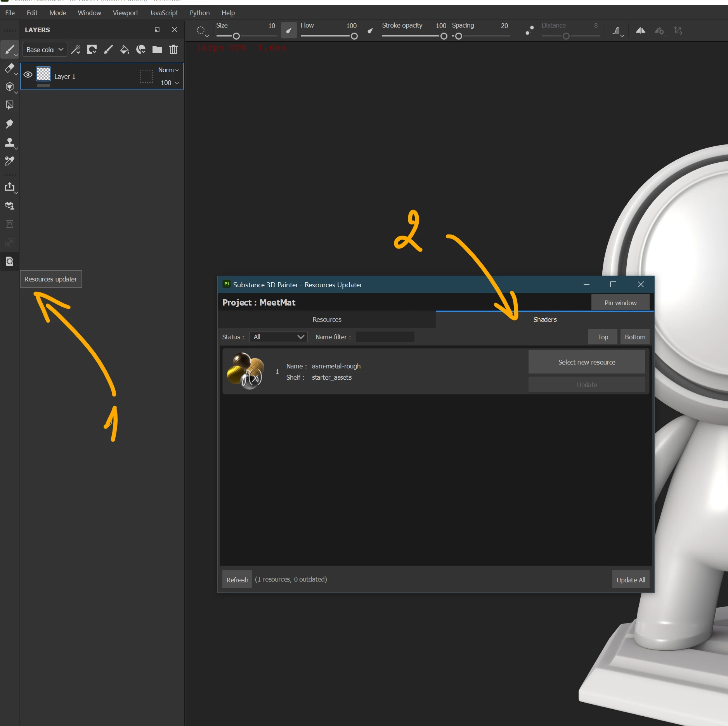Click the brush Size slider handle
The width and height of the screenshot is (728, 726).
(x=236, y=36)
